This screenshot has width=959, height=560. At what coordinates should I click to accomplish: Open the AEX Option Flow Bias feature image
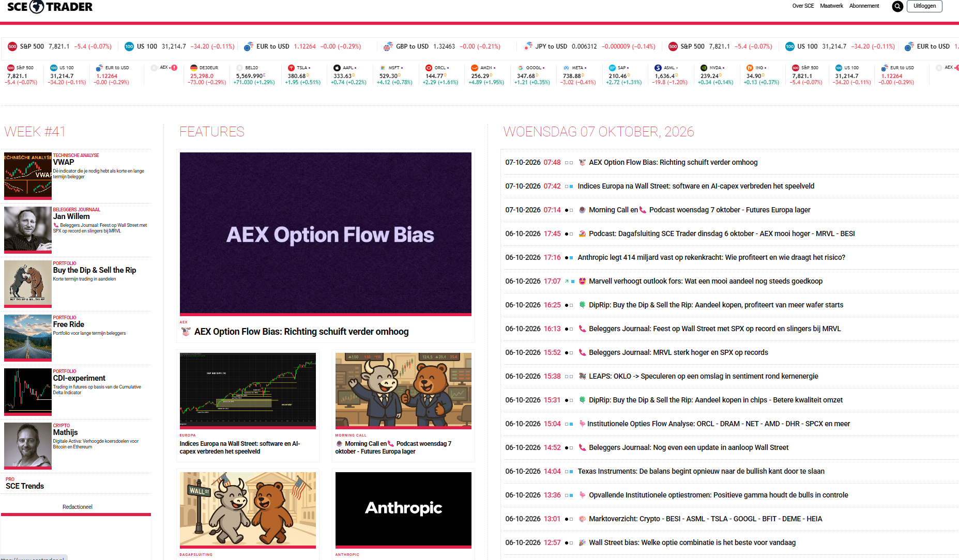[326, 234]
